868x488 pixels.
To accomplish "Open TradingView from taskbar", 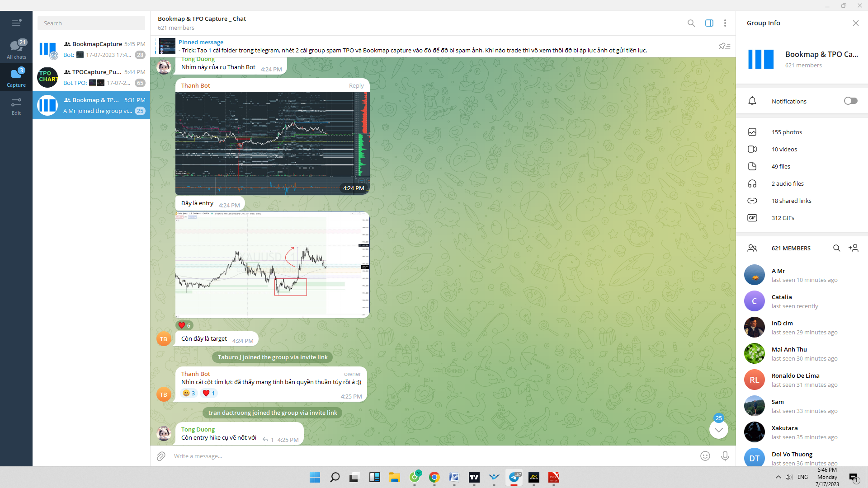I will pos(474,477).
